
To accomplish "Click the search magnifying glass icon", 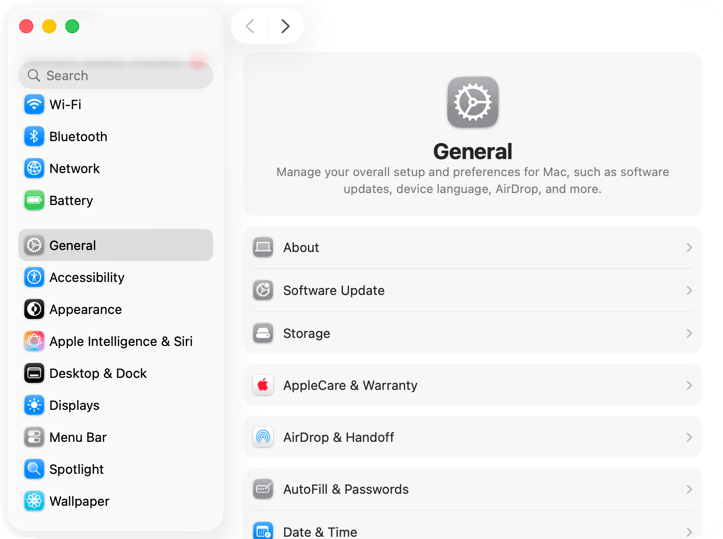I will tap(34, 75).
